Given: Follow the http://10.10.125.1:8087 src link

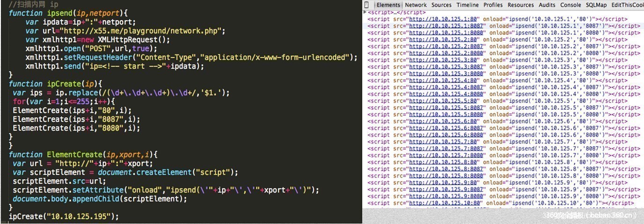Looking at the screenshot, I should [446, 26].
